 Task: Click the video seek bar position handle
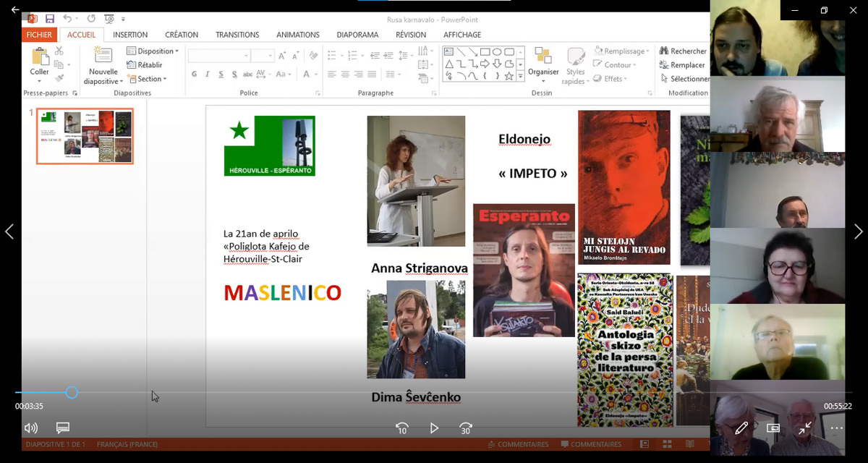[x=72, y=393]
